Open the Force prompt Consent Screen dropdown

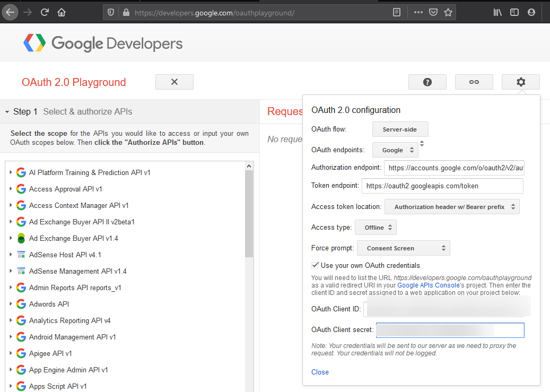(x=404, y=248)
